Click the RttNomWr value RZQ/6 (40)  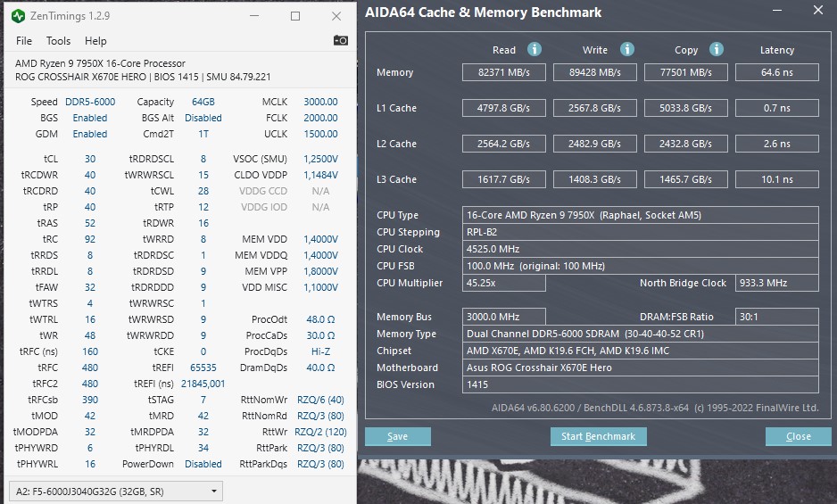point(321,400)
